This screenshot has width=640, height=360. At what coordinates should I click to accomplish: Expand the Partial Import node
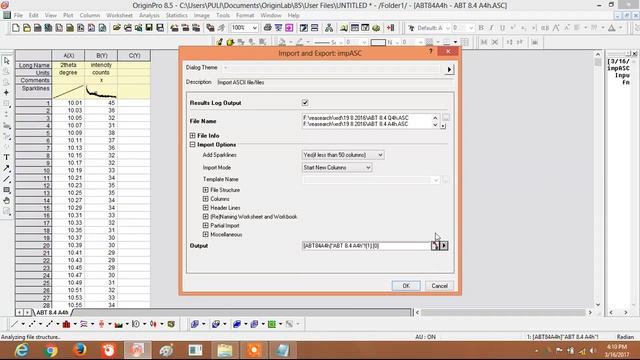tap(205, 225)
